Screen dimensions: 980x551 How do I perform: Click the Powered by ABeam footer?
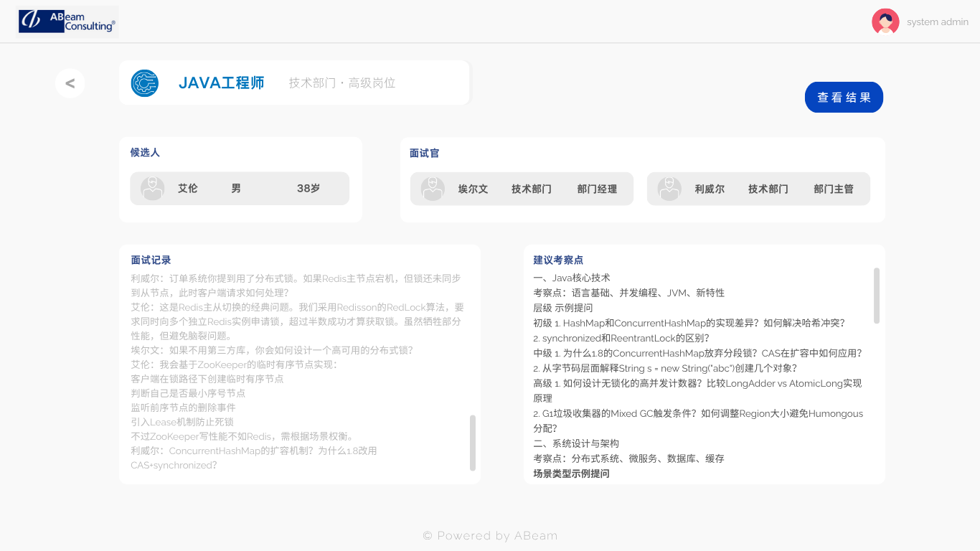pos(490,536)
